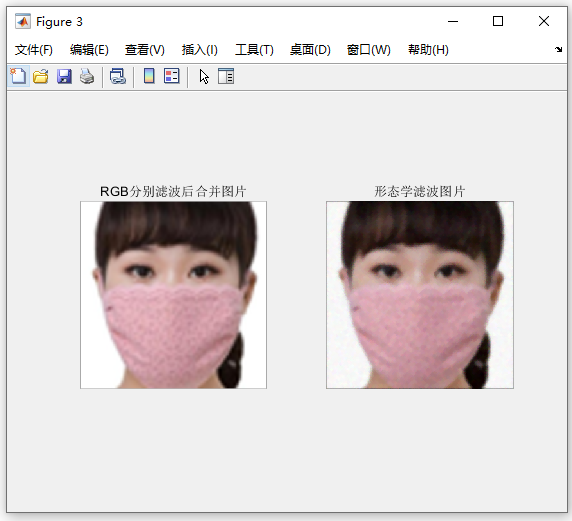The width and height of the screenshot is (572, 521).
Task: Click the dock figure arrow at menu bar end
Action: (558, 49)
